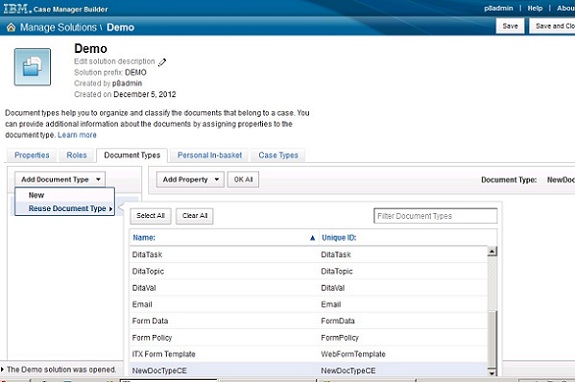Screen dimensions: 575x382
Task: Click the Demo solution folder icon
Action: coord(32,67)
